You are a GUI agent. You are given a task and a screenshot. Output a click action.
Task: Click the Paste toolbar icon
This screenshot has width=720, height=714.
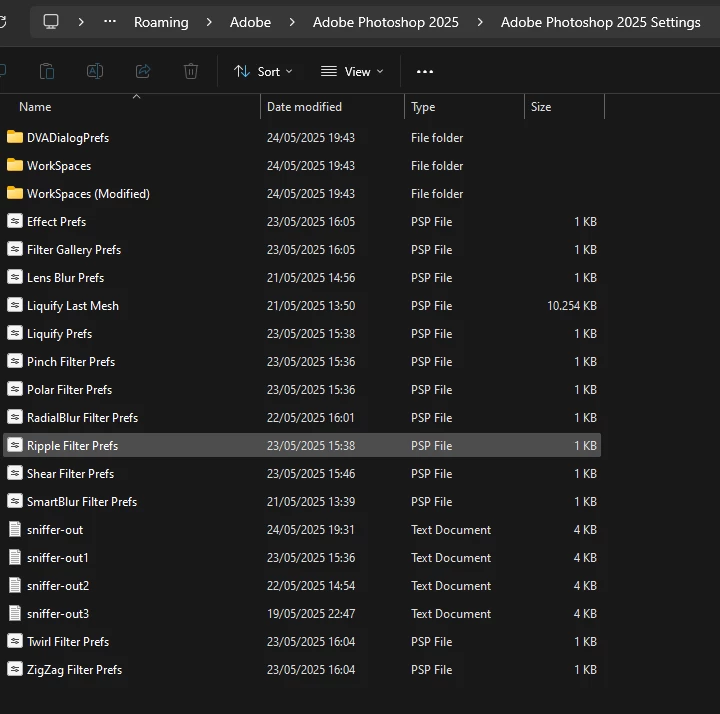47,71
